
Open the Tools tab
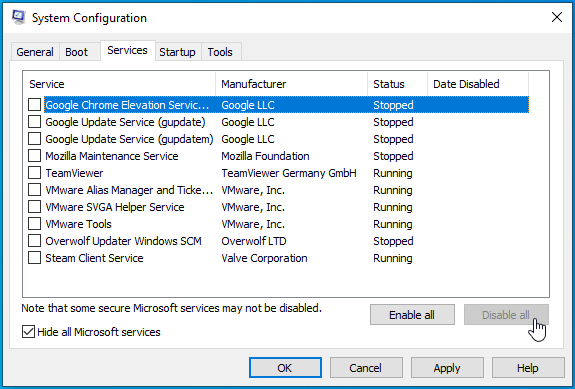[220, 52]
